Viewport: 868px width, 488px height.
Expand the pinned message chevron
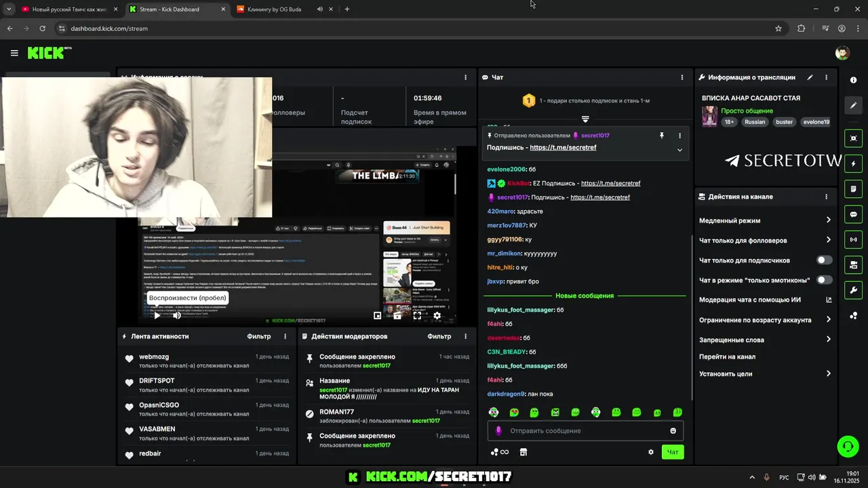coord(679,150)
